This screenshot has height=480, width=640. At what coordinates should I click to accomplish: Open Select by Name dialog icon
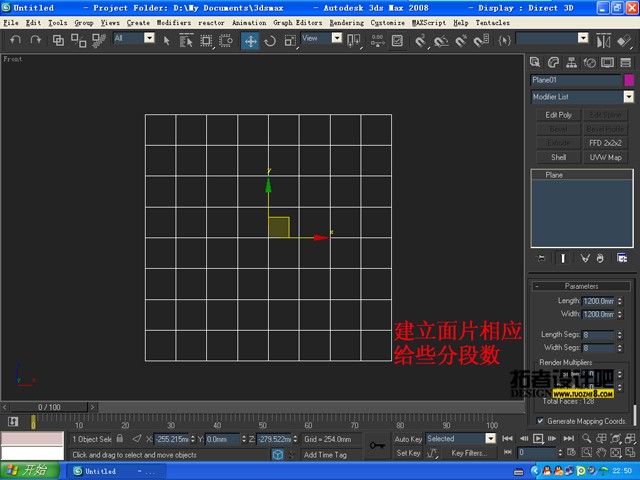point(186,40)
